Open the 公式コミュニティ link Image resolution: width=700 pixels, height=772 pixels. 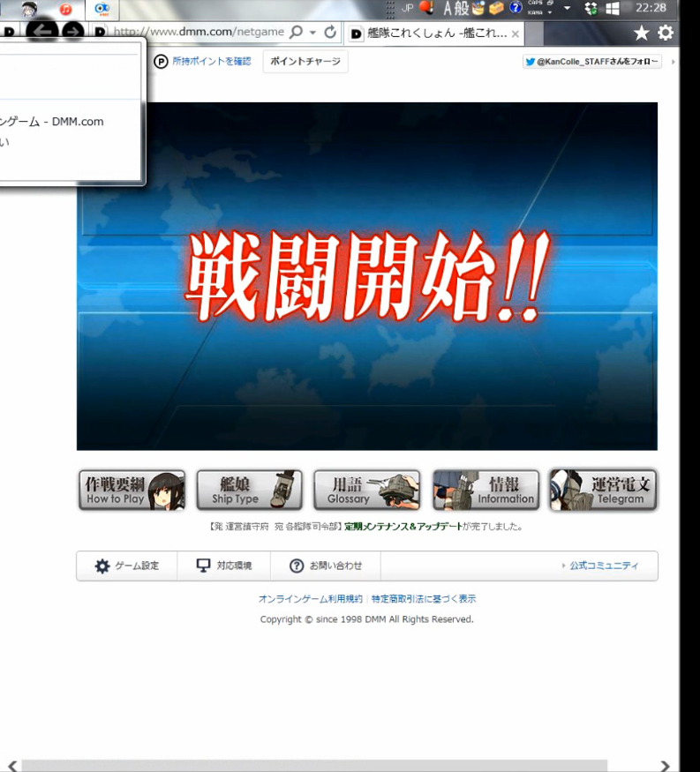click(604, 566)
